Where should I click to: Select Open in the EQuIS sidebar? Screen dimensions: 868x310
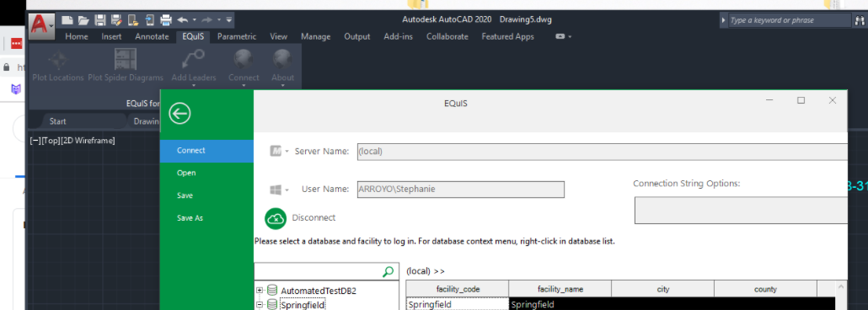click(206, 174)
